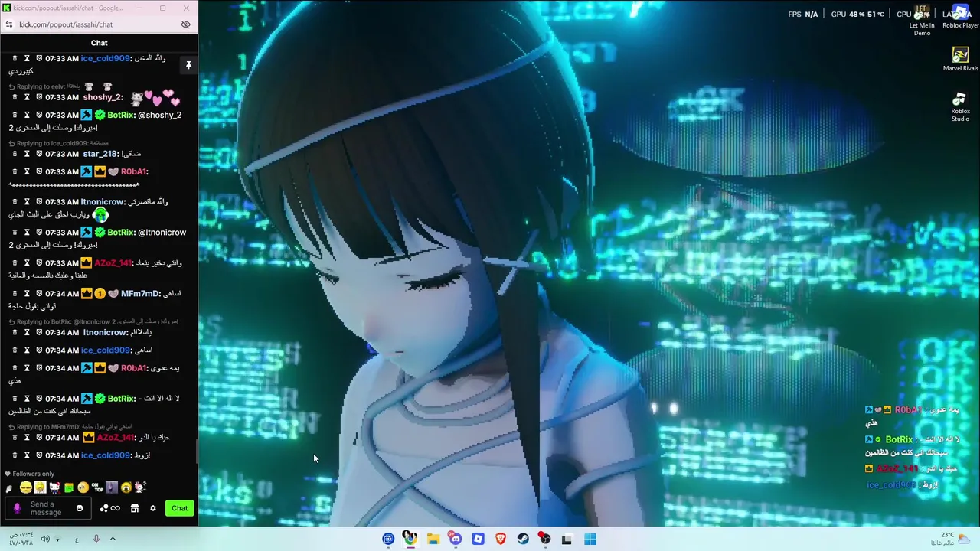Open site information icon in the address bar
Viewport: 980px width, 551px height.
click(8, 24)
